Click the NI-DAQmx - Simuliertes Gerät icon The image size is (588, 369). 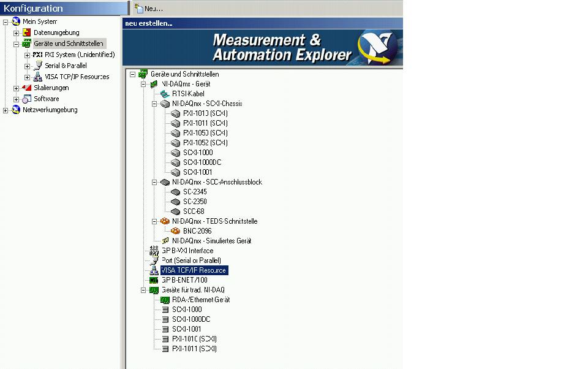coord(165,241)
